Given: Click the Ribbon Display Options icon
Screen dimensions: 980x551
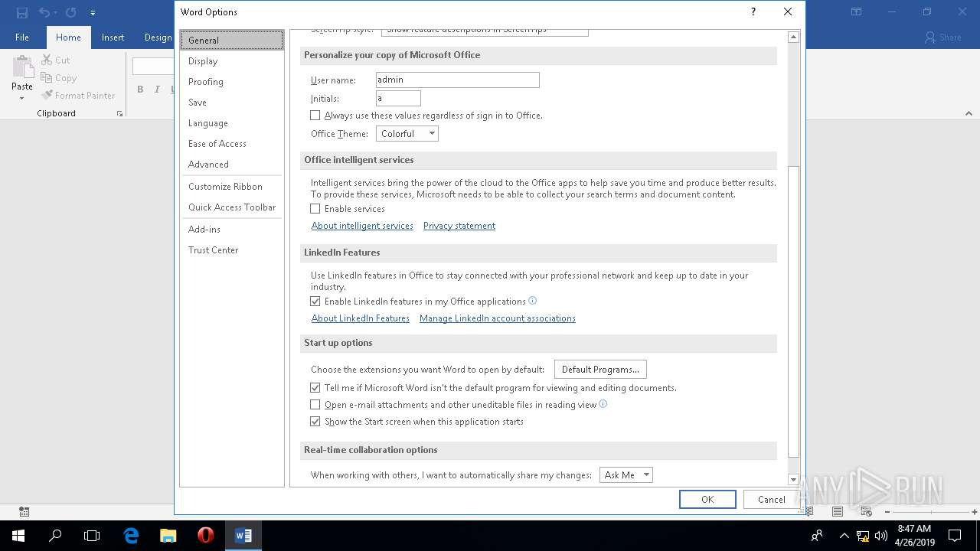Looking at the screenshot, I should (x=856, y=12).
